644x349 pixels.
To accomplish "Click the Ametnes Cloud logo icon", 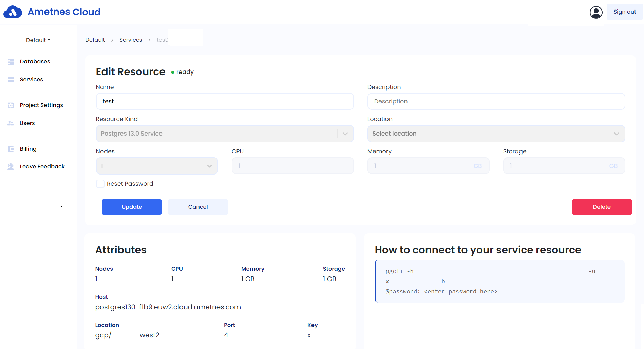I will [x=13, y=12].
